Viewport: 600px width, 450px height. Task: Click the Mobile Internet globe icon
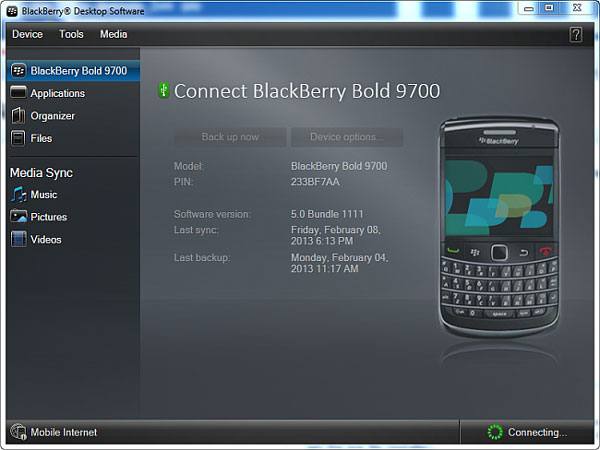(18, 432)
